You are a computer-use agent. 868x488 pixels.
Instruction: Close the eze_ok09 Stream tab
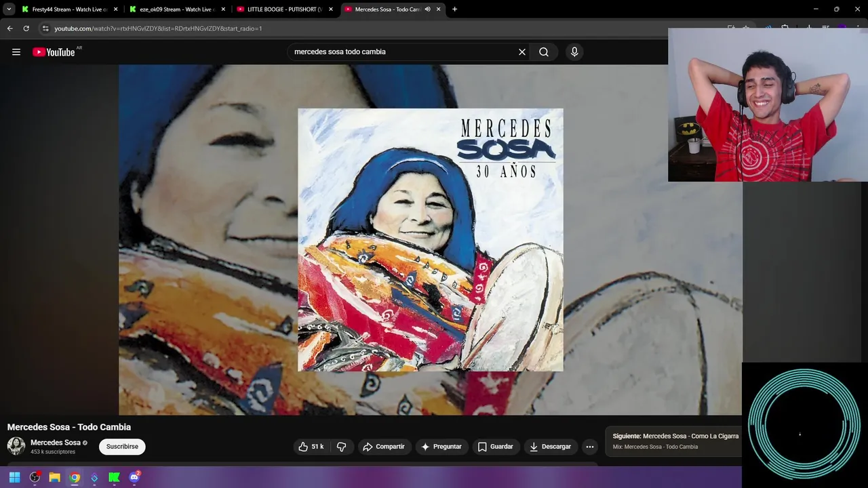223,9
